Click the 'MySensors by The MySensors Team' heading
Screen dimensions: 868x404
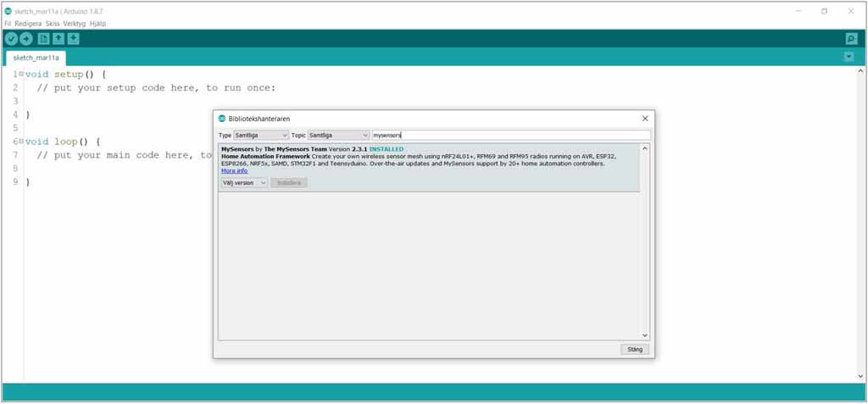click(x=274, y=149)
